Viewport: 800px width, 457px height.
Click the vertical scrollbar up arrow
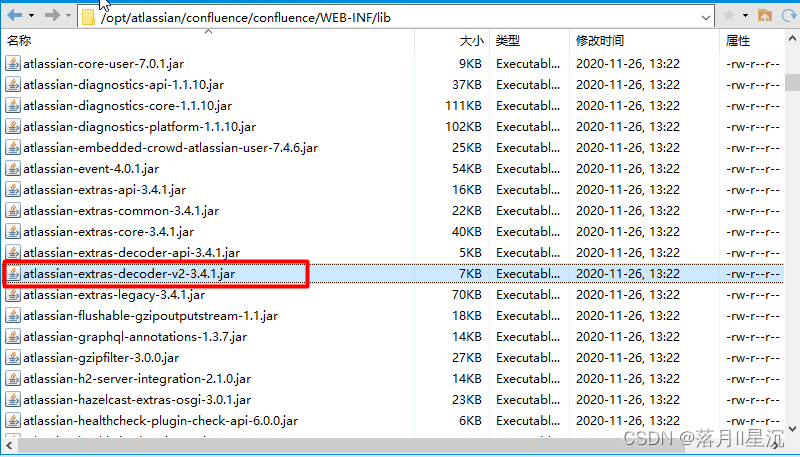pos(792,39)
